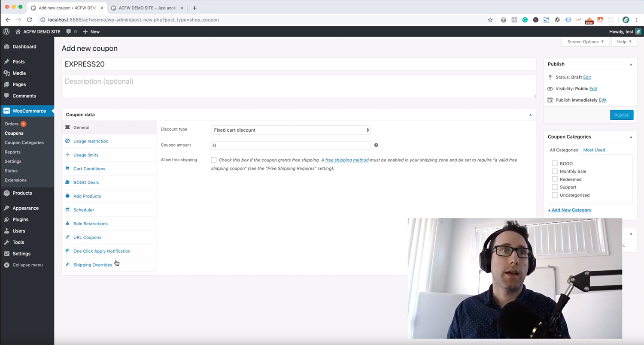Click the coupon code title field
This screenshot has width=644, height=345.
(299, 64)
